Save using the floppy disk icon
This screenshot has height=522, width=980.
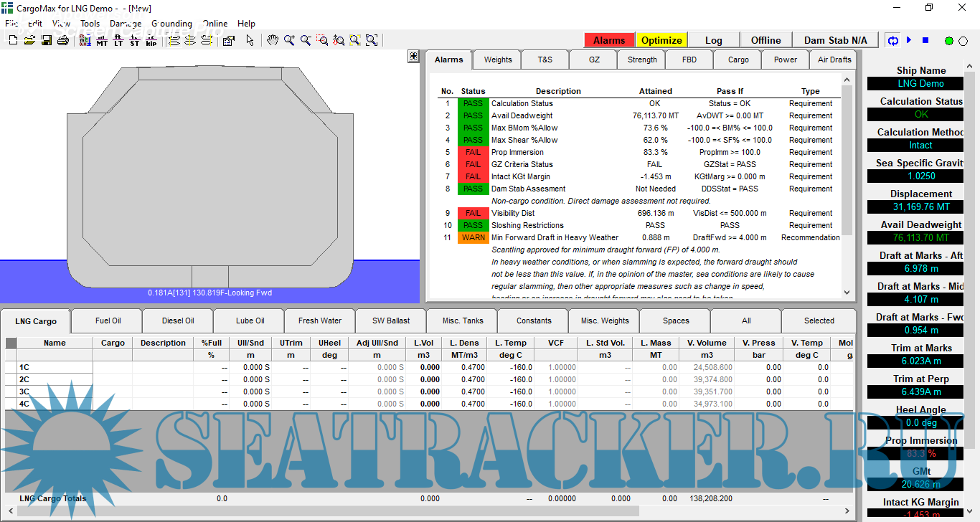[x=46, y=41]
